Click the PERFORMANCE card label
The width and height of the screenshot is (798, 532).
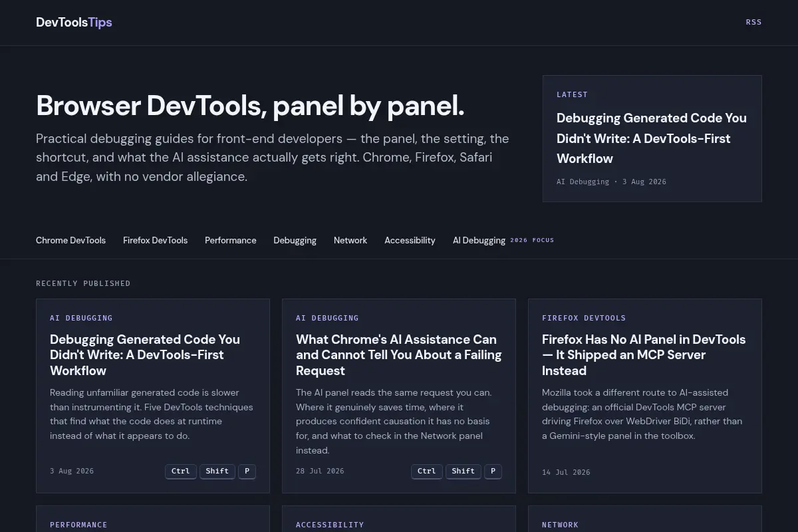78,525
